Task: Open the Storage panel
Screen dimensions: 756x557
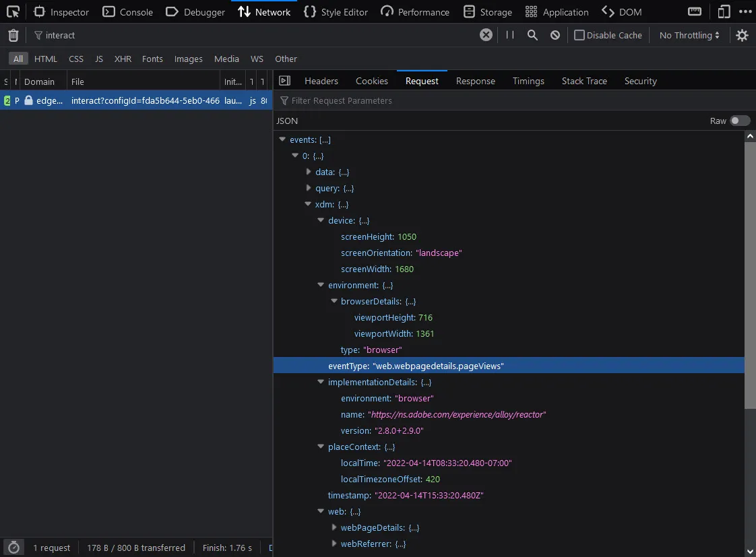Action: [x=487, y=12]
